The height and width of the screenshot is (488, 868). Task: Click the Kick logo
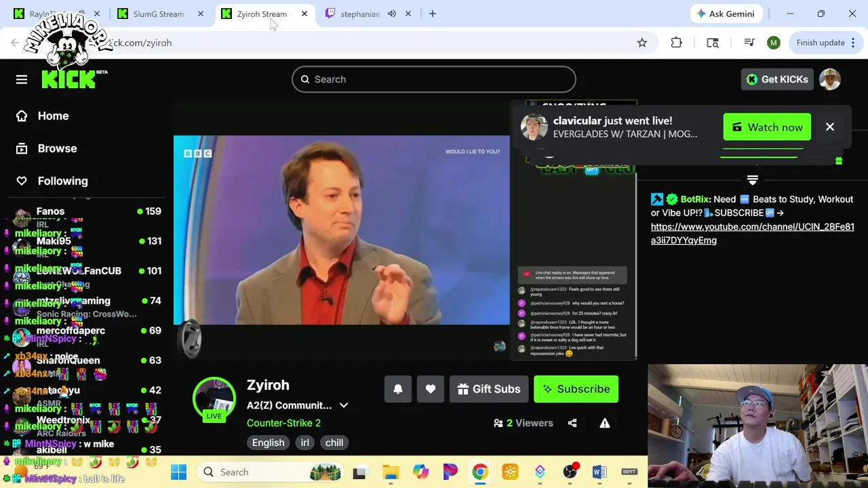69,79
